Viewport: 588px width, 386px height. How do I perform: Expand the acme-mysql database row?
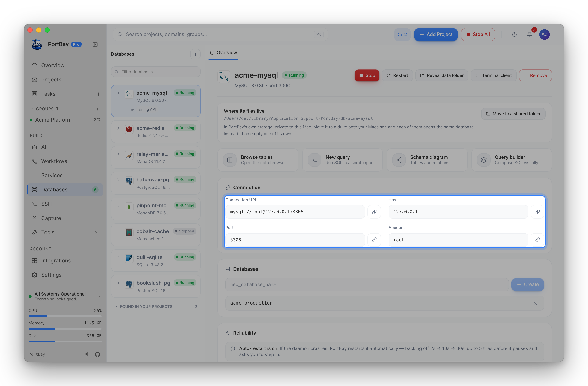click(x=118, y=93)
